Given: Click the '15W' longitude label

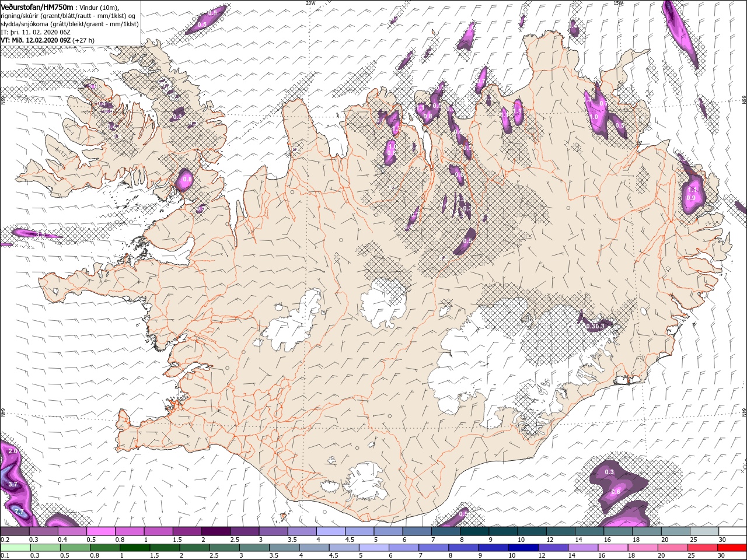Looking at the screenshot, I should click(x=618, y=3).
